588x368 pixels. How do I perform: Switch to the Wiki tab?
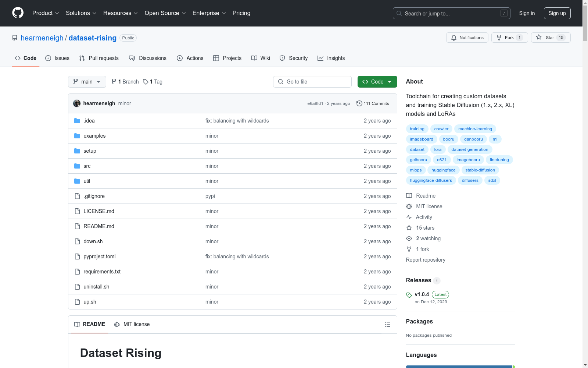(x=261, y=58)
